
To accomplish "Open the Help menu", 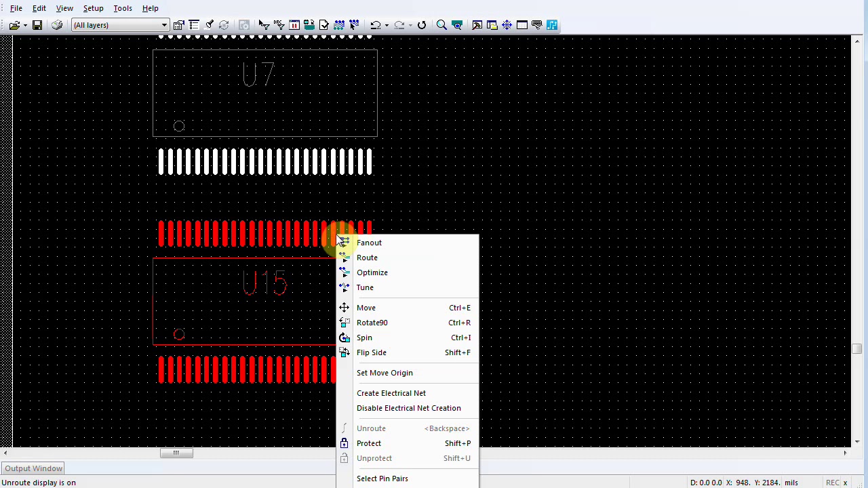I will [151, 8].
